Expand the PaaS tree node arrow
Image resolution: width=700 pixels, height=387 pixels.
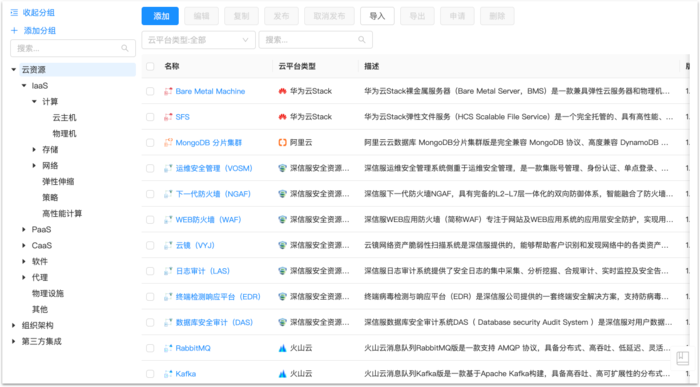(x=24, y=229)
